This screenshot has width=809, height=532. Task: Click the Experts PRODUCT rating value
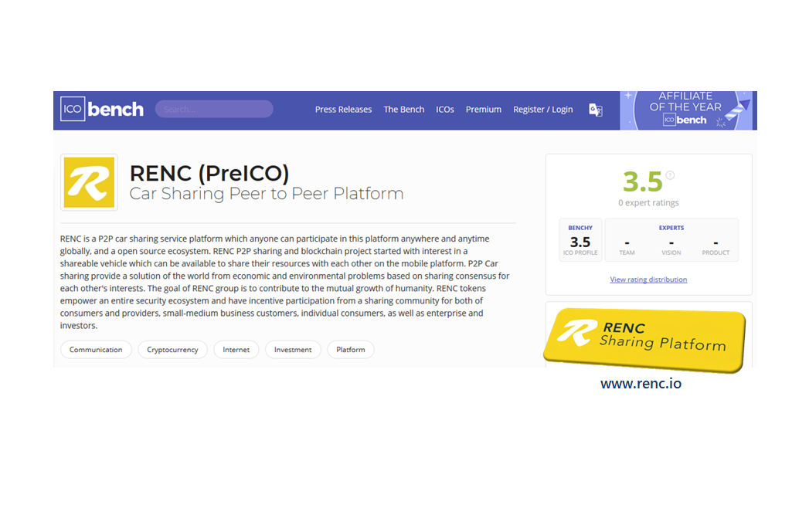pyautogui.click(x=716, y=242)
